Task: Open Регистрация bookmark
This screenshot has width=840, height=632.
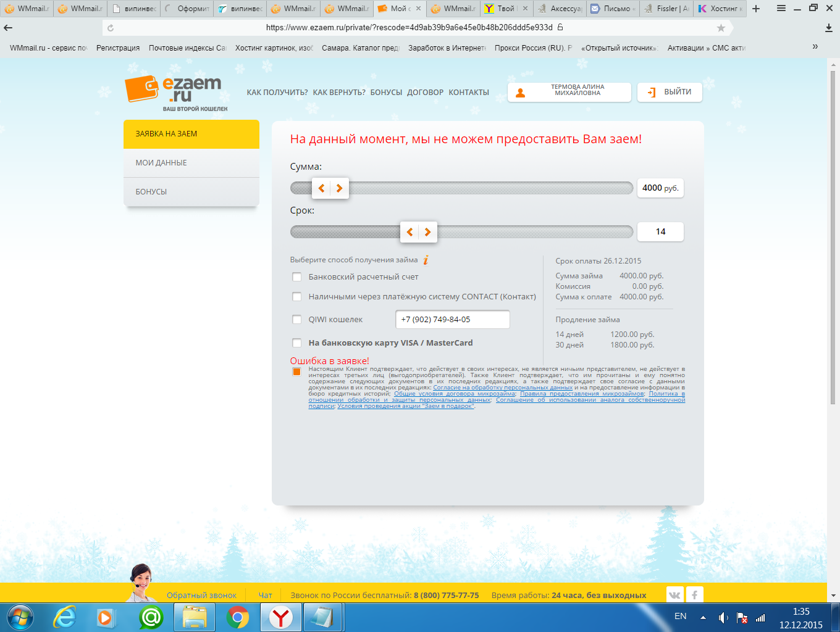Action: tap(118, 48)
